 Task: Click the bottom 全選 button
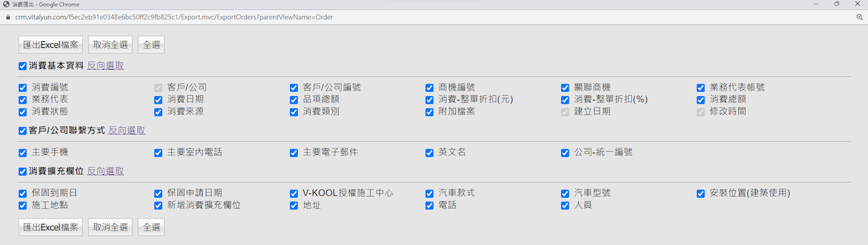pyautogui.click(x=151, y=227)
